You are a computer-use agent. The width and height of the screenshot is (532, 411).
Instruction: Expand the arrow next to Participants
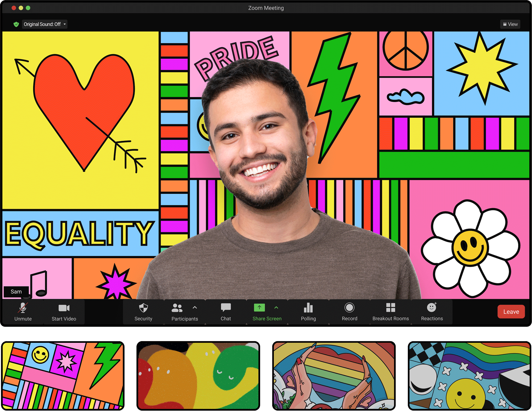pos(195,308)
